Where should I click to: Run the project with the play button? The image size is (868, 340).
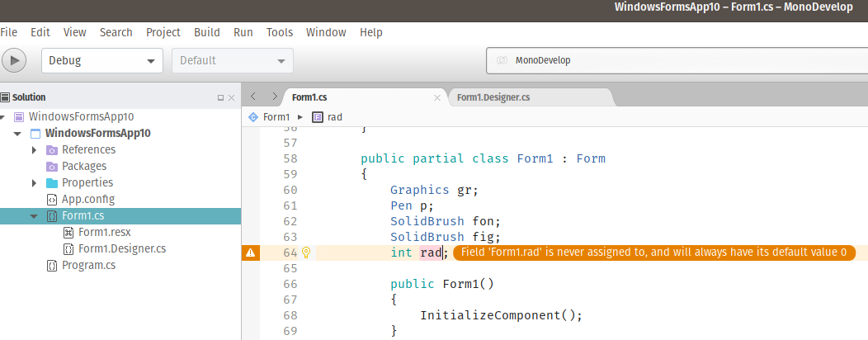tap(14, 60)
